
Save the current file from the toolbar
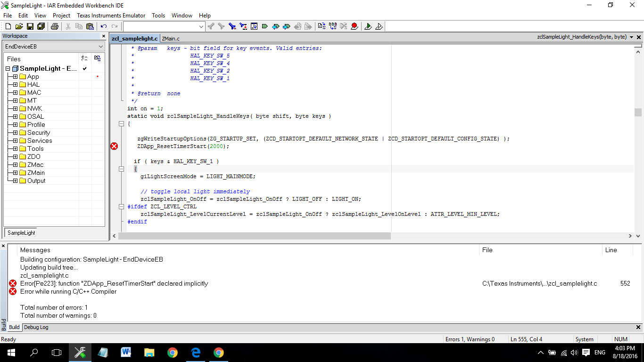[x=30, y=26]
